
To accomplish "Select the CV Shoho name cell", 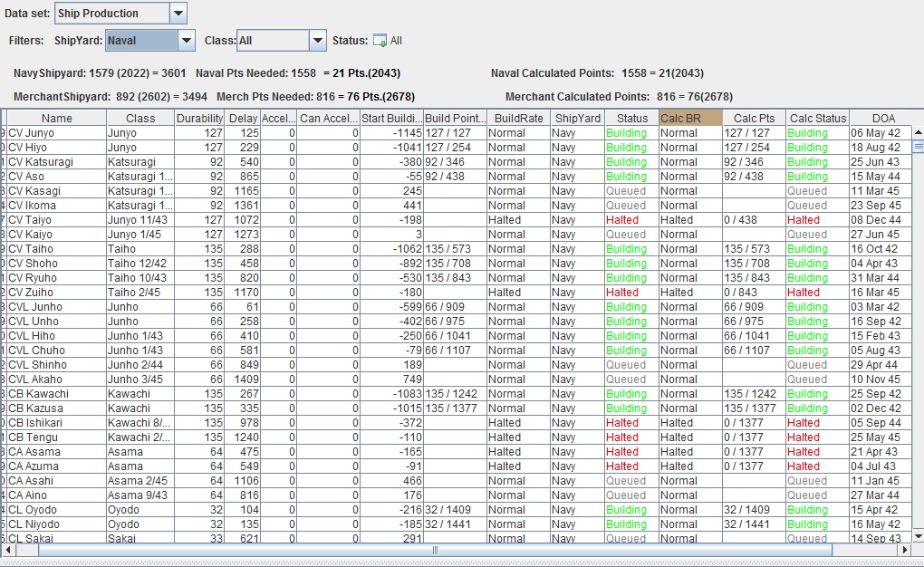I will (56, 264).
